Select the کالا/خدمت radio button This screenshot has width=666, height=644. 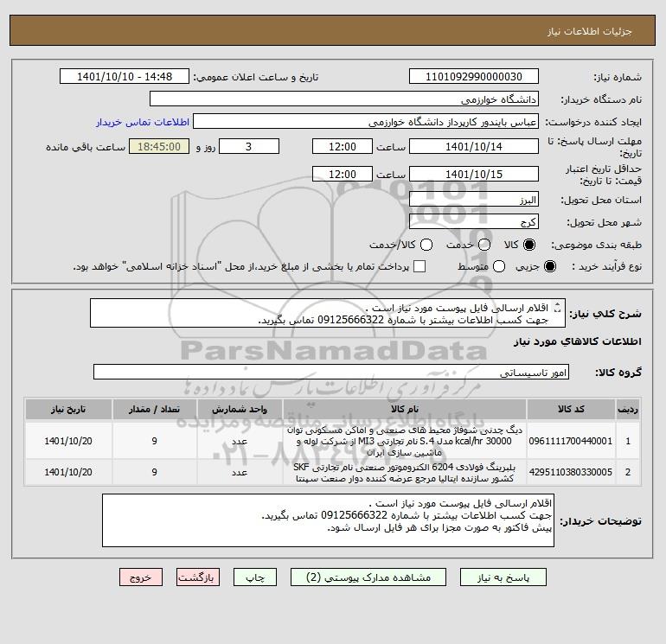pyautogui.click(x=426, y=245)
